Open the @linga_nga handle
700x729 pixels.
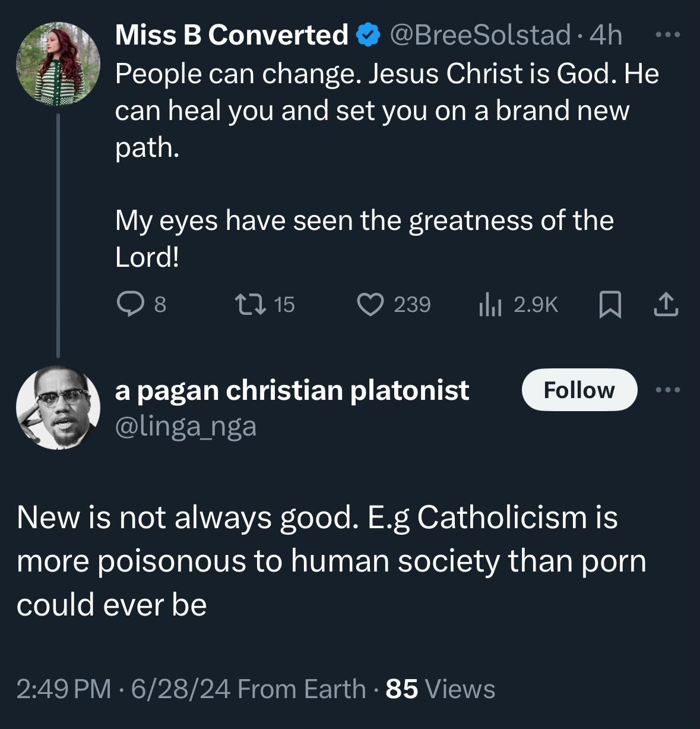(185, 427)
